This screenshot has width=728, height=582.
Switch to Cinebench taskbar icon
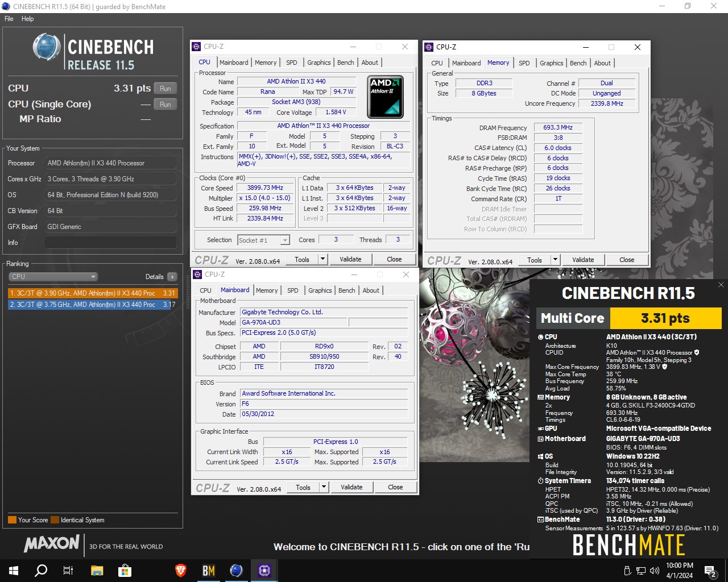pyautogui.click(x=237, y=570)
